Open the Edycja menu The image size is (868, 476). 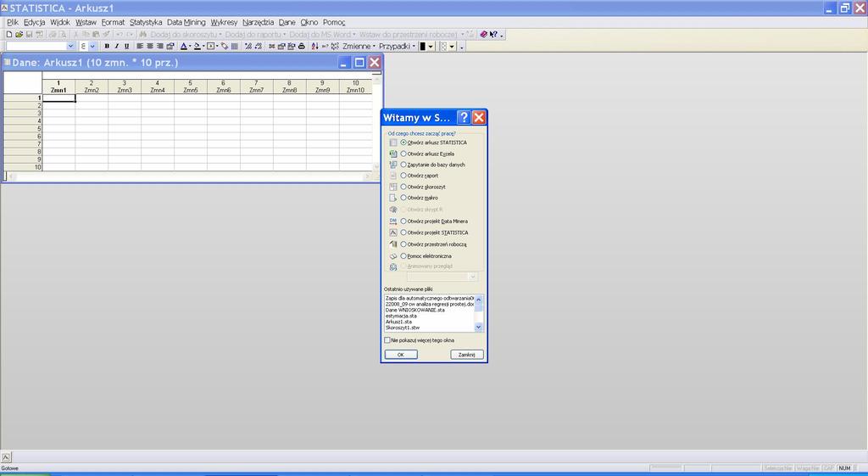click(x=34, y=22)
